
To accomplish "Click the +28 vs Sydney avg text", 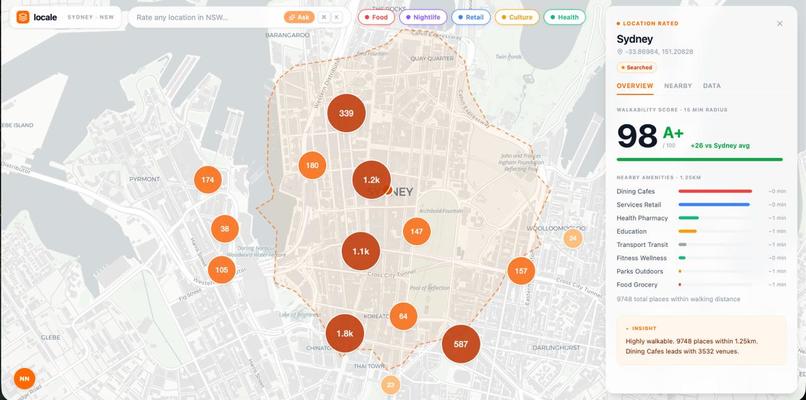I will pyautogui.click(x=720, y=146).
